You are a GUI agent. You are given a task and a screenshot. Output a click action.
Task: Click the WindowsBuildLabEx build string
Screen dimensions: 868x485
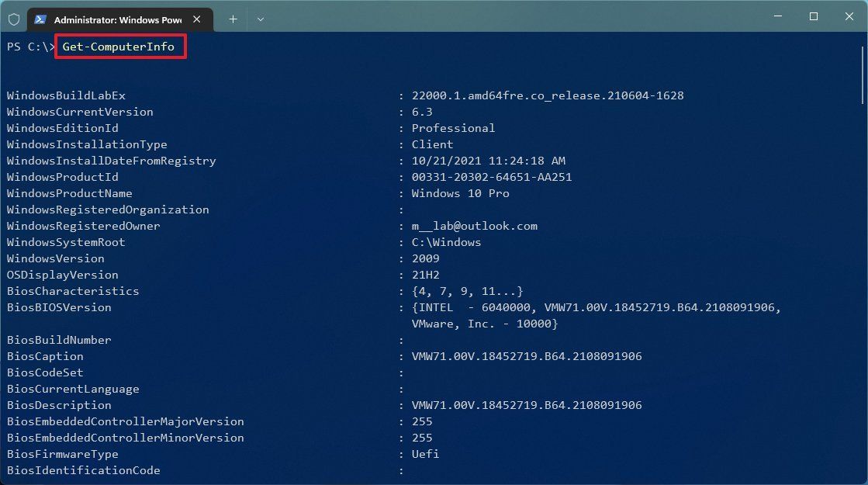548,95
